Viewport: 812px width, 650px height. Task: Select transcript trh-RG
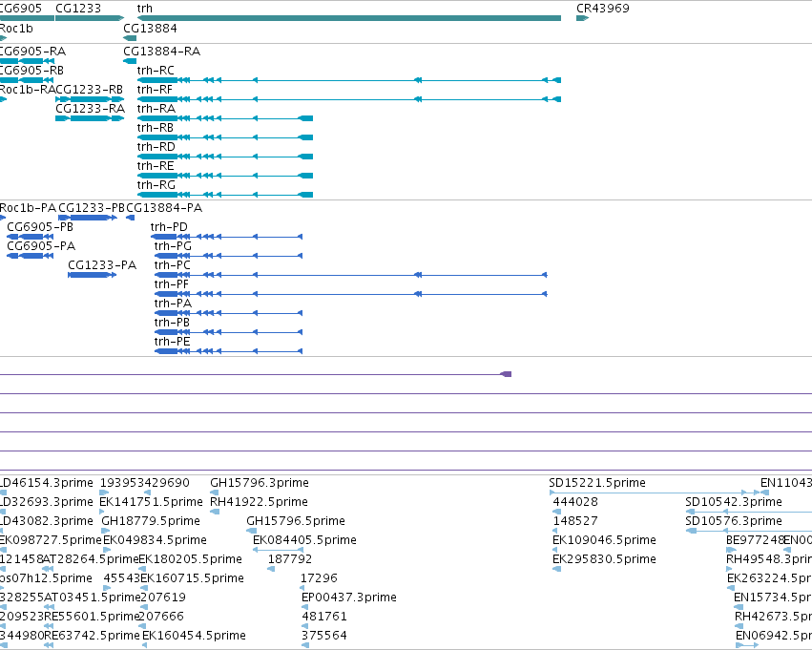pyautogui.click(x=156, y=185)
